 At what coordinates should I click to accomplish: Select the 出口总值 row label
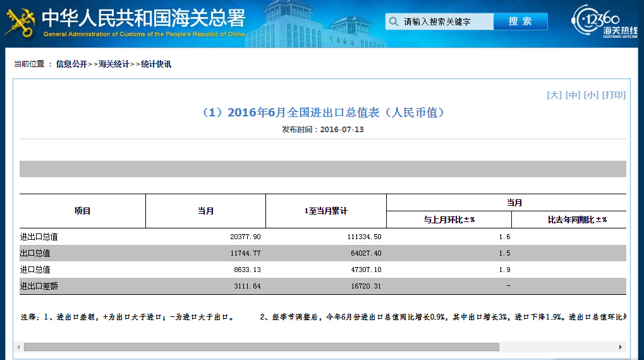[35, 253]
